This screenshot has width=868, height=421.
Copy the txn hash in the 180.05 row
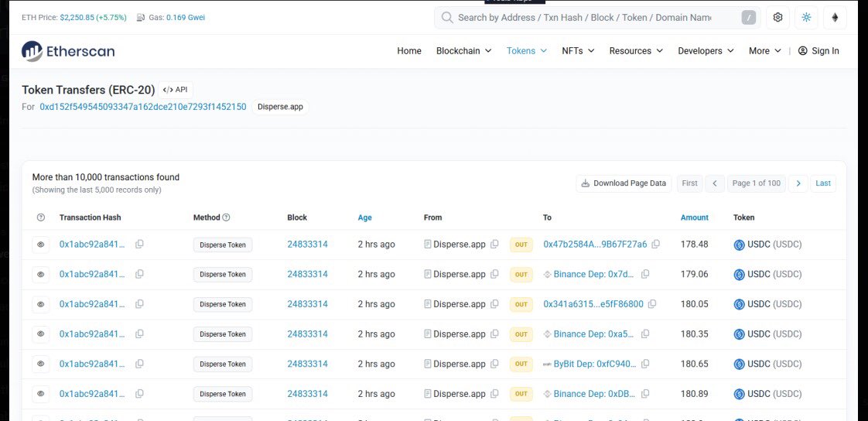coord(139,304)
